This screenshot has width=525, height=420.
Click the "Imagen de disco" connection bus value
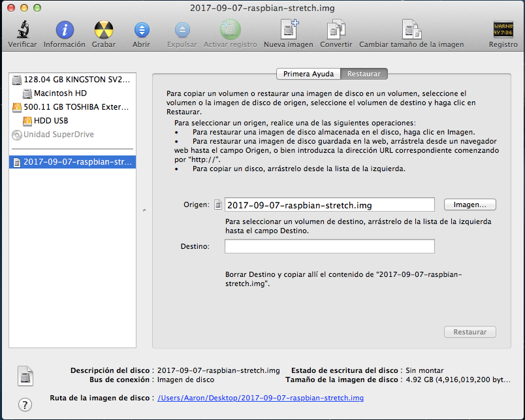(x=185, y=380)
